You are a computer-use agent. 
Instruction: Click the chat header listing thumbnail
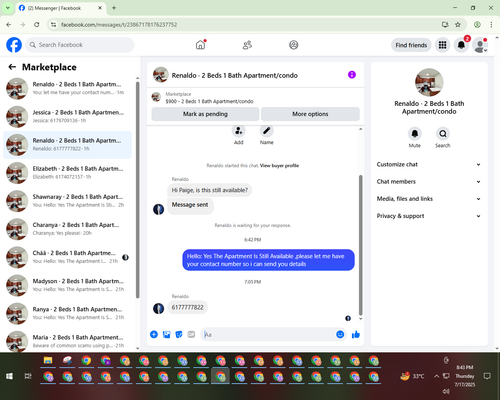[x=161, y=75]
